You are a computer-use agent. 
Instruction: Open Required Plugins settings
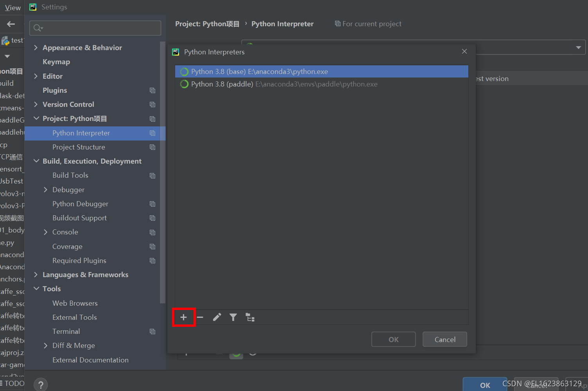(79, 261)
